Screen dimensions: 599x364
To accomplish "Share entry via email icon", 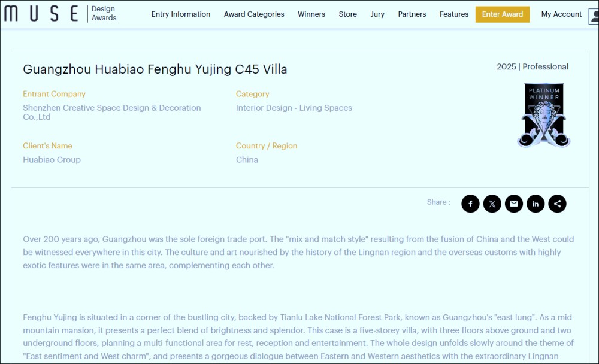I will 513,204.
